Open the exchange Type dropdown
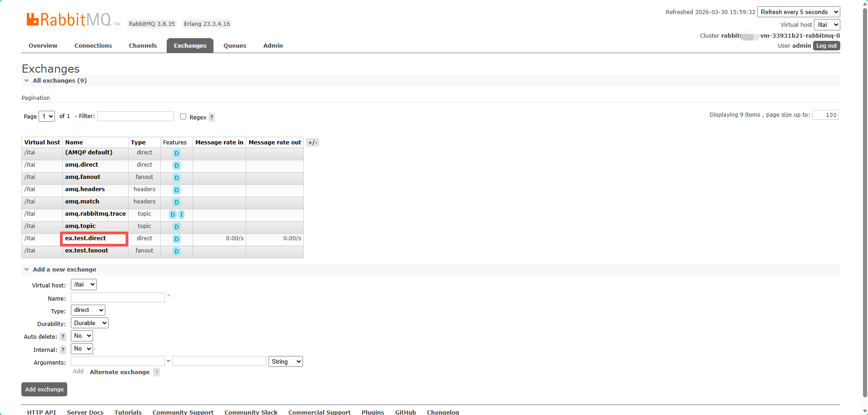This screenshot has width=868, height=415. pyautogui.click(x=88, y=310)
